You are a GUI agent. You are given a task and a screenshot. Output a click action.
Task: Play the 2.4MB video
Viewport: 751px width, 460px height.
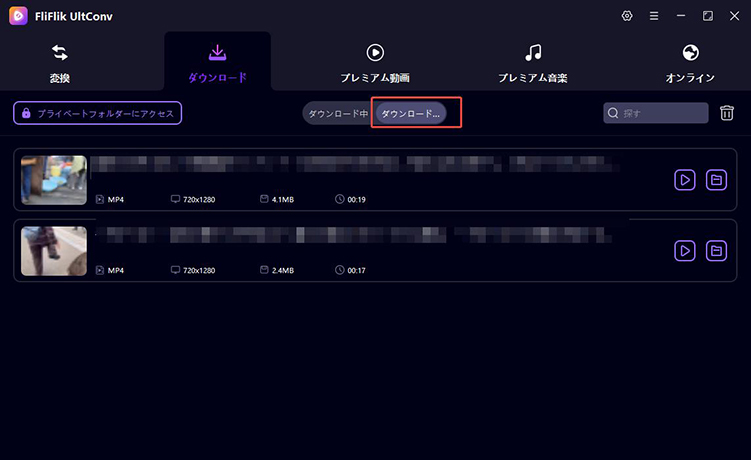coord(685,251)
